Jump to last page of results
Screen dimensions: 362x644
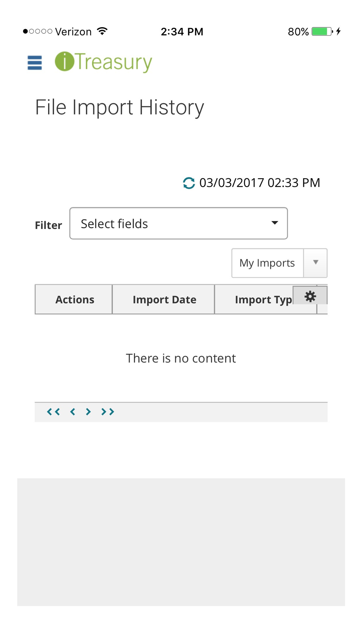(x=108, y=411)
